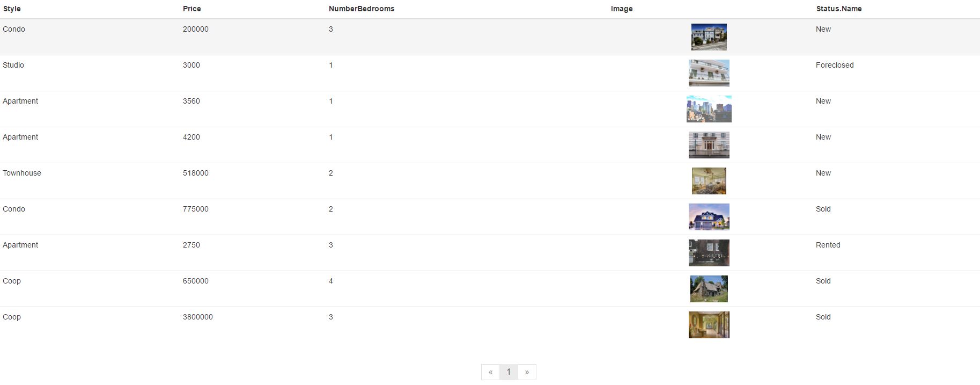The image size is (980, 385).
Task: Sort by the Style column header
Action: point(12,9)
